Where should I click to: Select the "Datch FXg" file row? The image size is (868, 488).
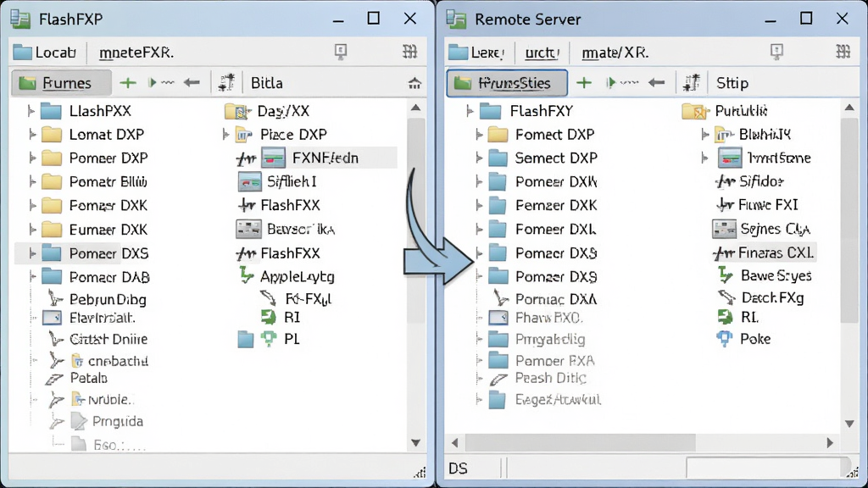tap(760, 297)
